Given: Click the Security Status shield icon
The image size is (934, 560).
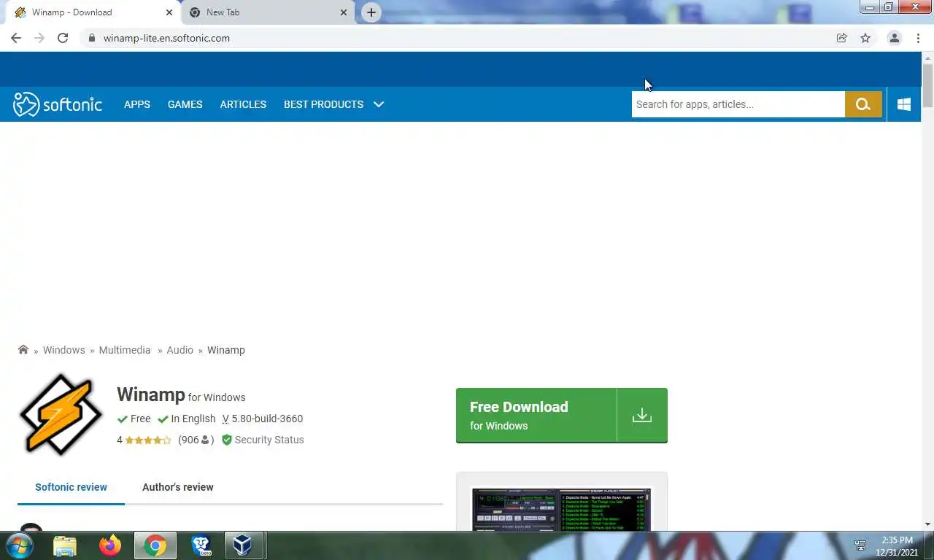Looking at the screenshot, I should [x=227, y=440].
